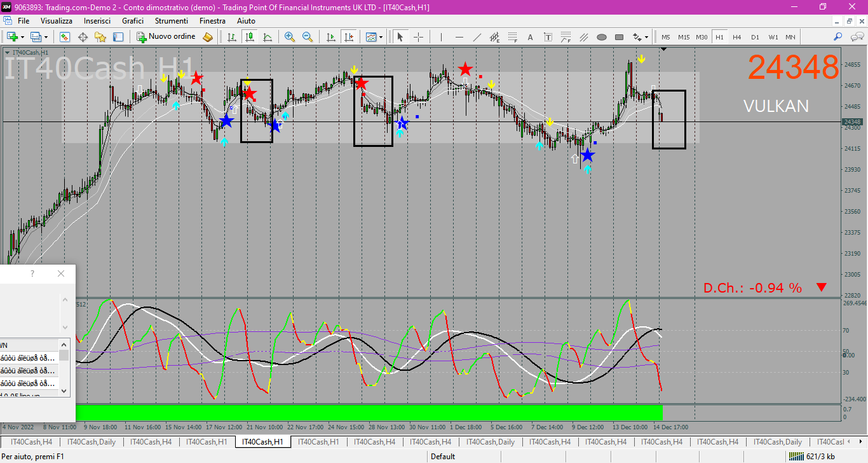This screenshot has width=868, height=463.
Task: Switch timeframe to H4
Action: pyautogui.click(x=737, y=37)
